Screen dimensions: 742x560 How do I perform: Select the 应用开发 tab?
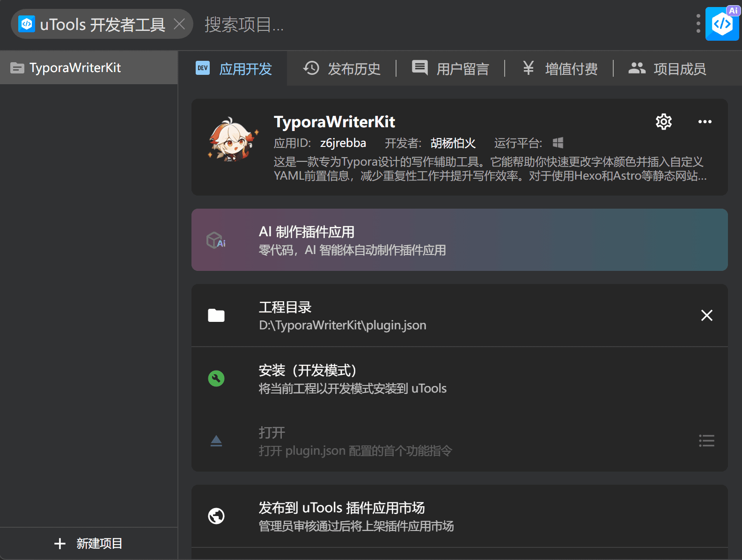tap(234, 69)
